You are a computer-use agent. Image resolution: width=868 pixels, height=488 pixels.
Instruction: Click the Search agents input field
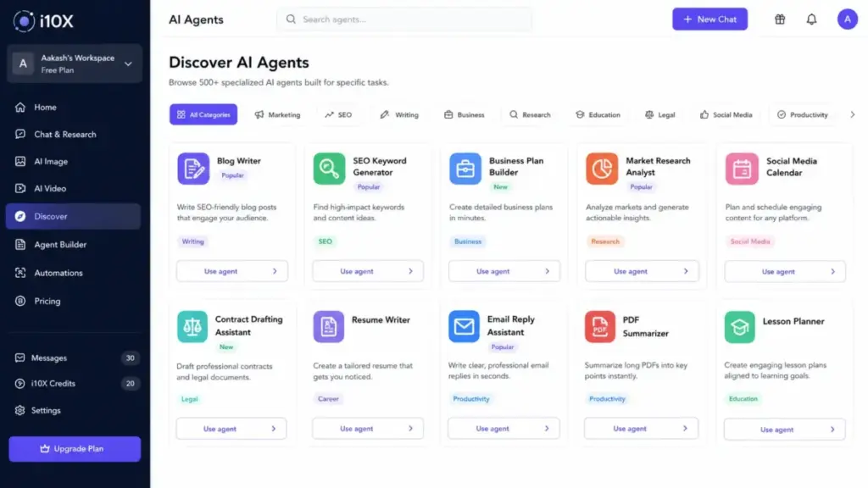[404, 19]
